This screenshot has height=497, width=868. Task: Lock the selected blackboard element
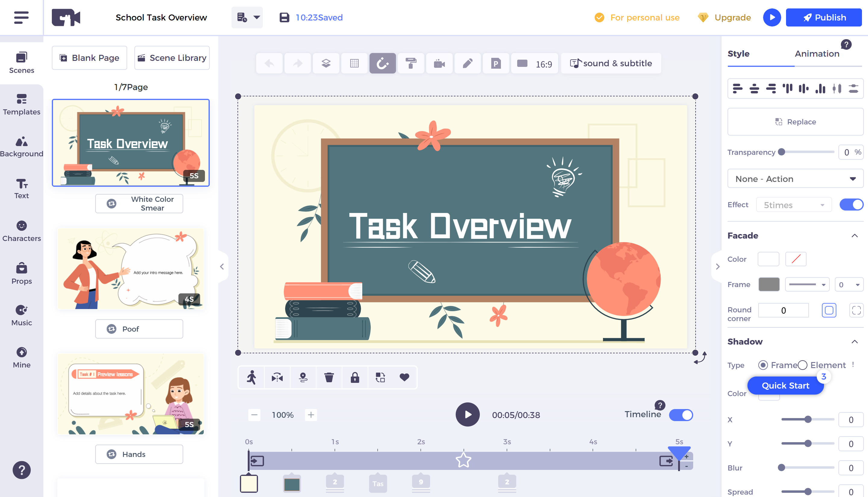[x=355, y=377]
